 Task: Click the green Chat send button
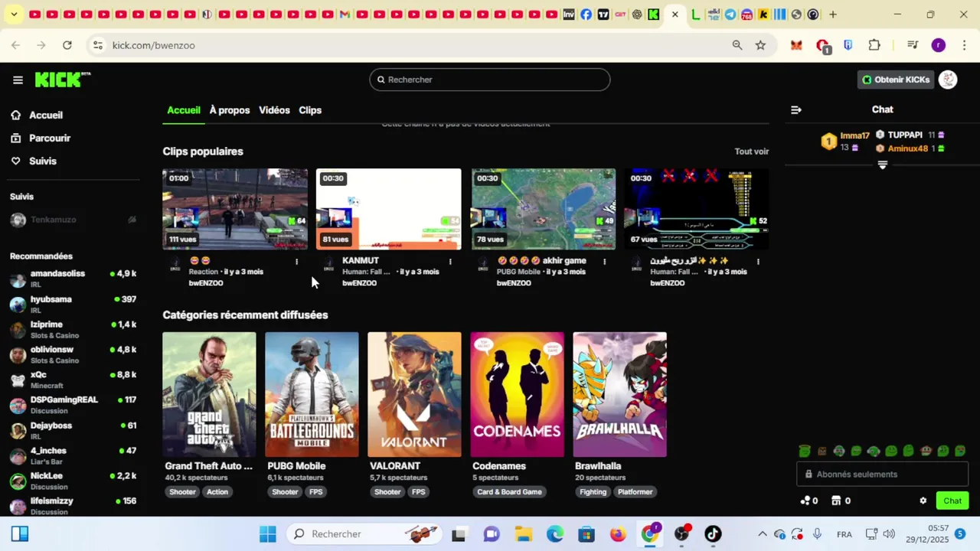pyautogui.click(x=952, y=500)
